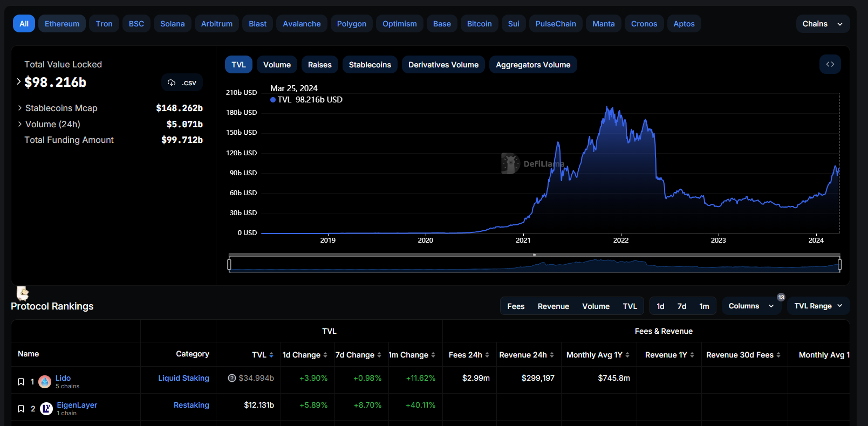Open the EigenLayer protocol page

tap(77, 405)
